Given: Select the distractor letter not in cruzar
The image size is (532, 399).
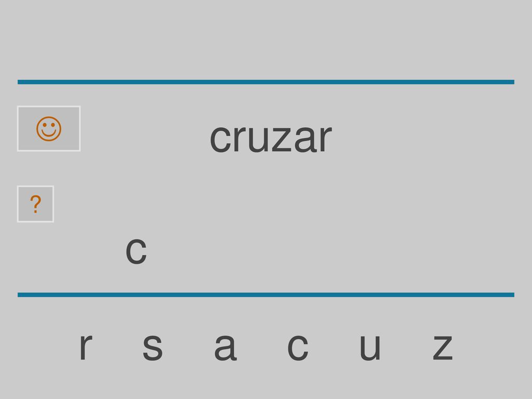Looking at the screenshot, I should pos(152,347).
